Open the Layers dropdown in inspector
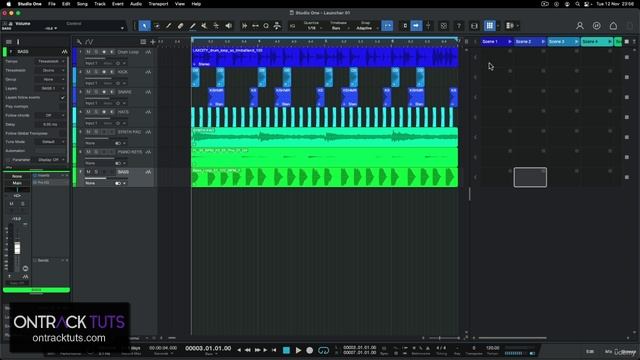Screen dimensions: 640x360 point(50,88)
